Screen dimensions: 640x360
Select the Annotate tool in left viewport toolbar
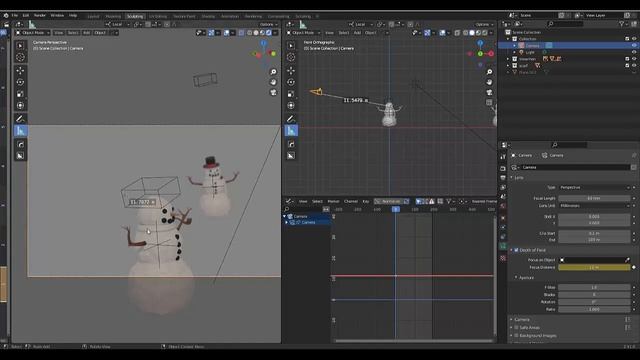tap(20, 119)
